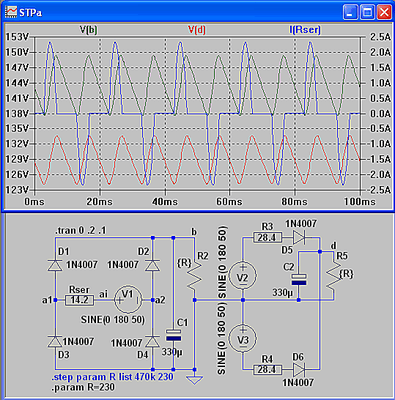The width and height of the screenshot is (395, 400).
Task: Click the ground symbol in schematic
Action: point(195,379)
